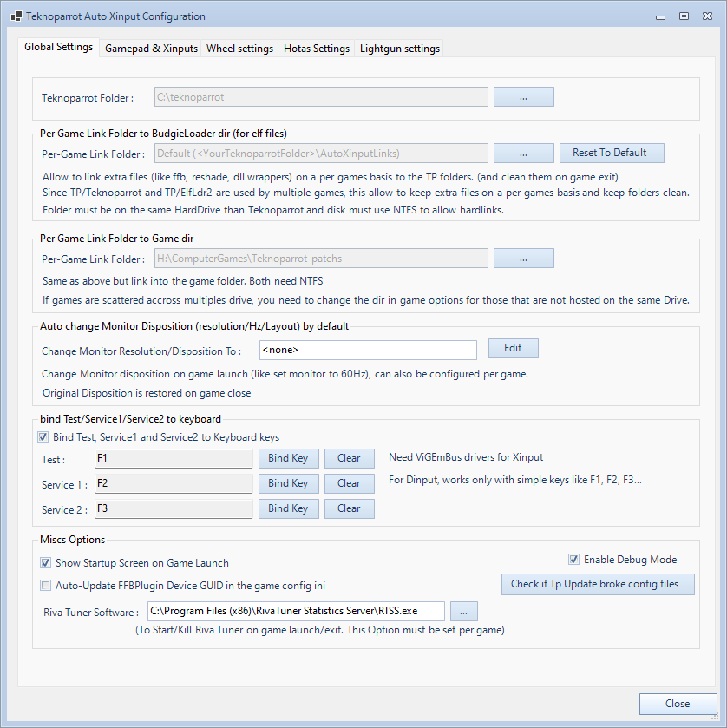The image size is (727, 728).
Task: Click the Service 2 key field showing F3
Action: tap(174, 508)
